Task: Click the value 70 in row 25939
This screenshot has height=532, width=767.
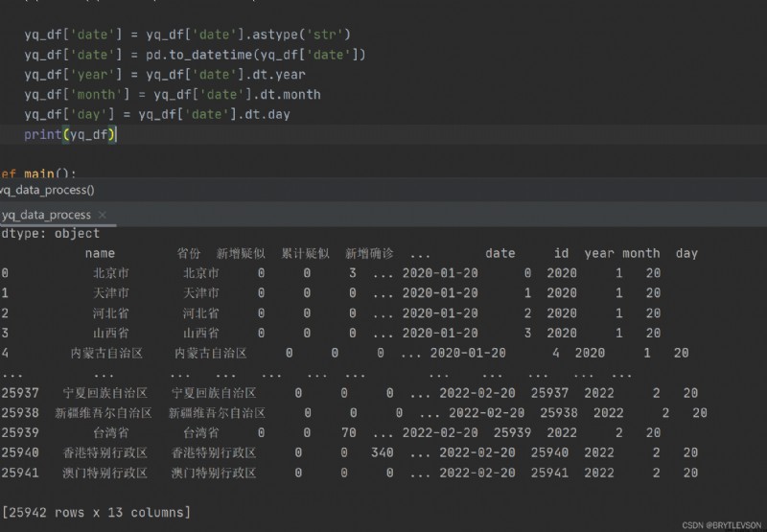Action: (x=348, y=432)
